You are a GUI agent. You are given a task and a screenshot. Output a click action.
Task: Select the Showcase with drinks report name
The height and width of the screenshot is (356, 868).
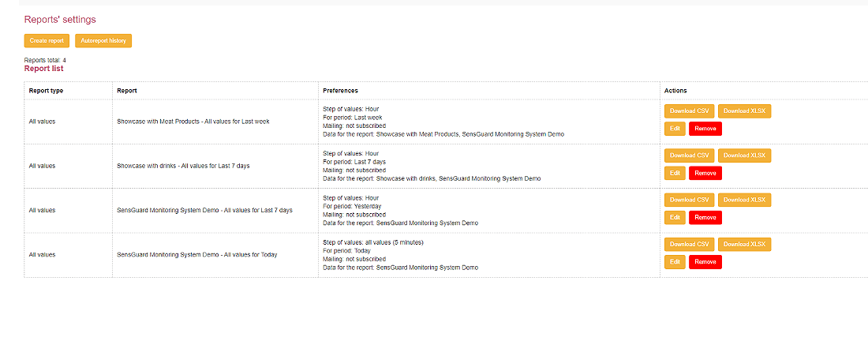click(183, 166)
